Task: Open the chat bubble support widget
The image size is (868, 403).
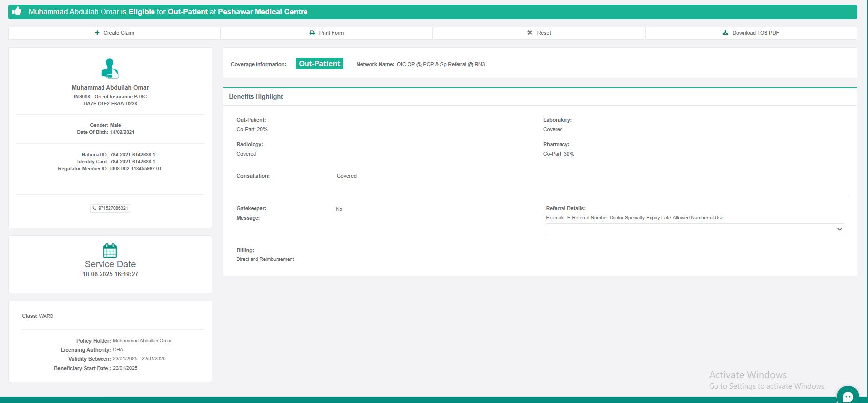Action: [x=848, y=396]
